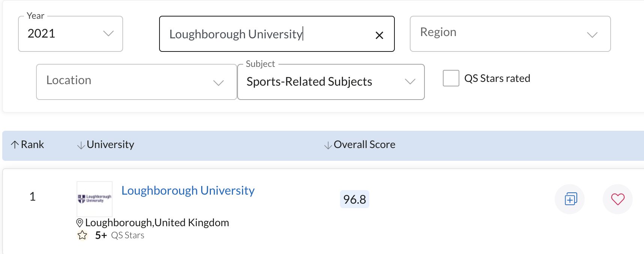Sort by the Overall Score column header
This screenshot has width=644, height=254.
coord(364,145)
